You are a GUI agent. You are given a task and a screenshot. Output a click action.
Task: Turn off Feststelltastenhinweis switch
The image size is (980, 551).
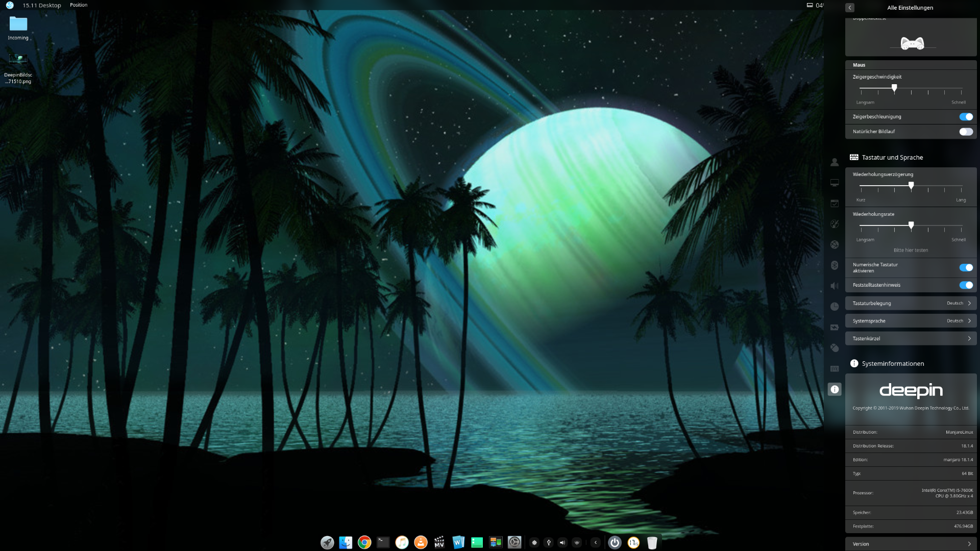point(966,285)
